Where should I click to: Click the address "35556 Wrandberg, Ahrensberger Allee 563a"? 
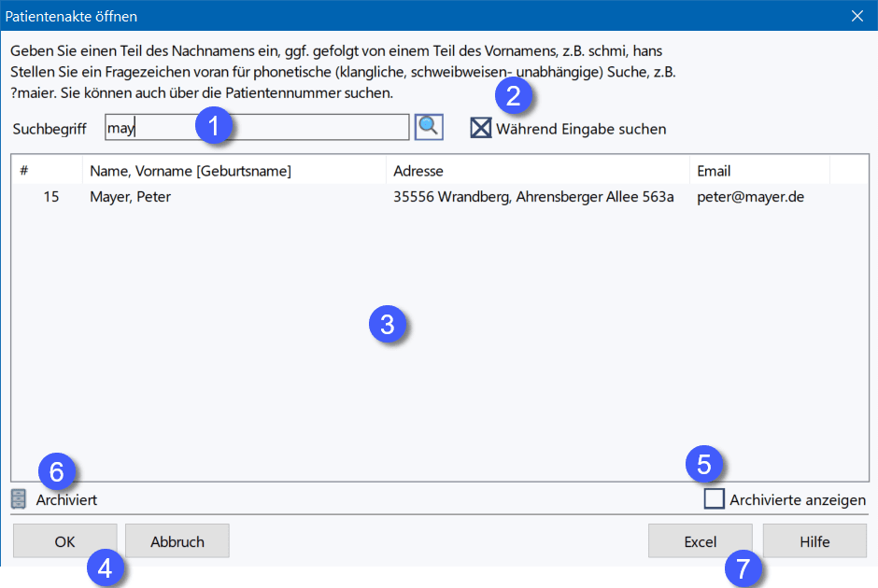pos(533,197)
